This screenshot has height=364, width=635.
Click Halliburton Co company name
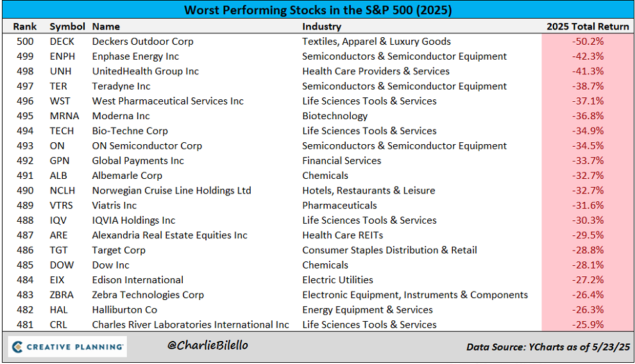coord(124,310)
